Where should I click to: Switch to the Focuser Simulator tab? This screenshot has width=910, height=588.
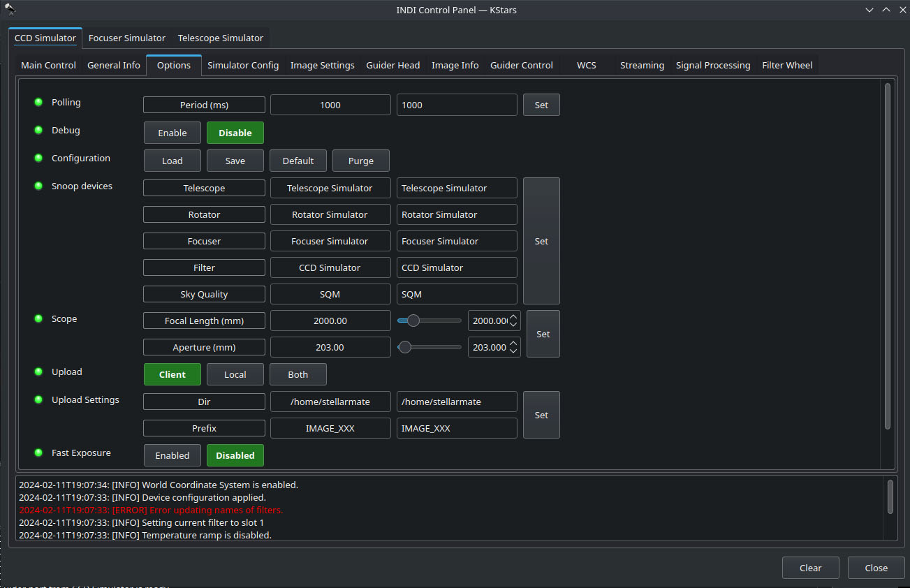point(127,38)
